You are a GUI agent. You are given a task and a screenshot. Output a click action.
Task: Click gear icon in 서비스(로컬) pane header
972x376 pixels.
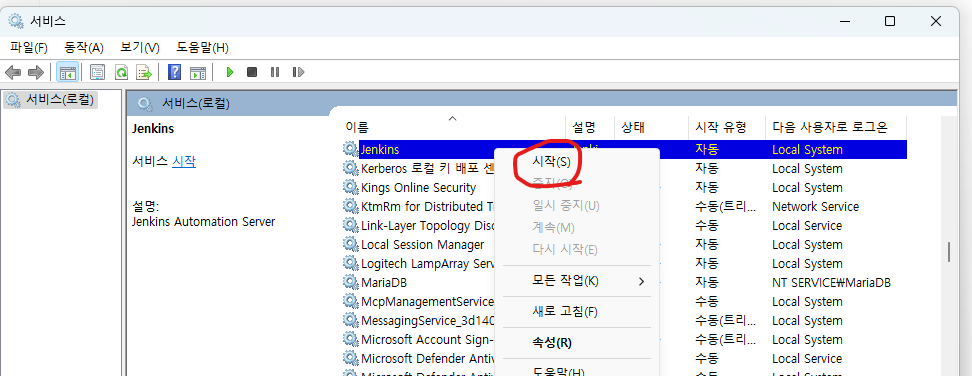[x=145, y=103]
